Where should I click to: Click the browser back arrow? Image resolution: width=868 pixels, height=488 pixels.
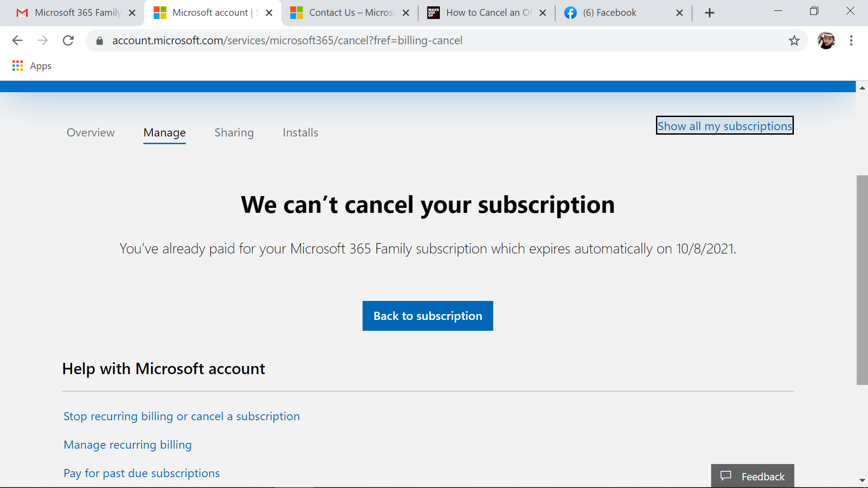click(x=17, y=41)
